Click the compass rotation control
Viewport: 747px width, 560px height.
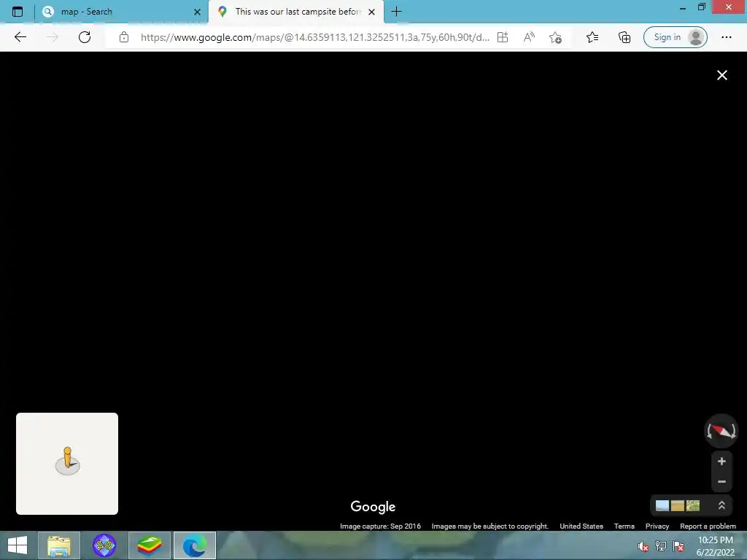721,431
